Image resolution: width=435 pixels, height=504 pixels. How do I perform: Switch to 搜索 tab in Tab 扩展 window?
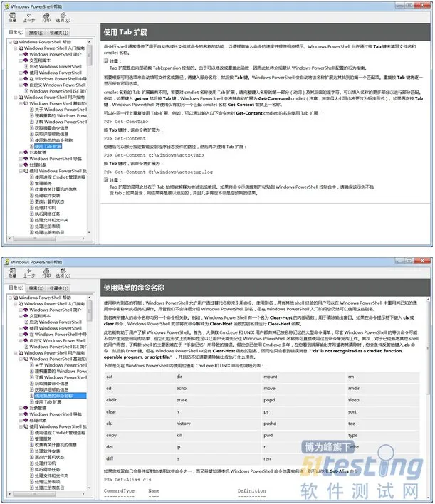coord(36,33)
